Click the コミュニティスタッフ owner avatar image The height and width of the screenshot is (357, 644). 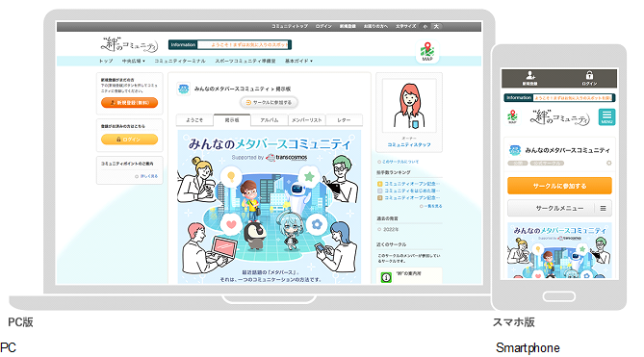coord(409,106)
